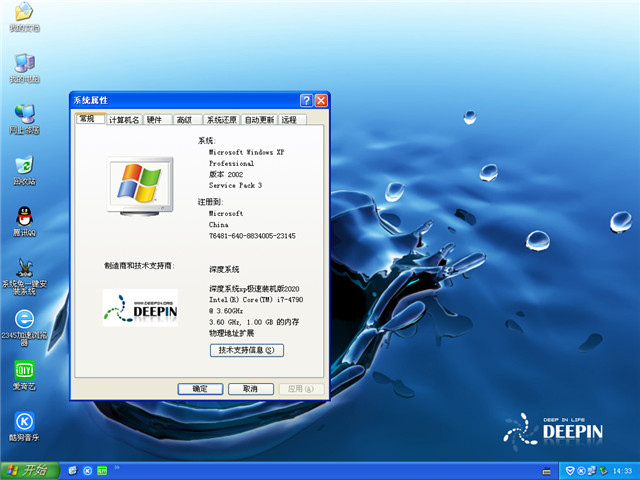Select the 腾讯QQ penguin icon
The image size is (640, 480).
point(24,222)
